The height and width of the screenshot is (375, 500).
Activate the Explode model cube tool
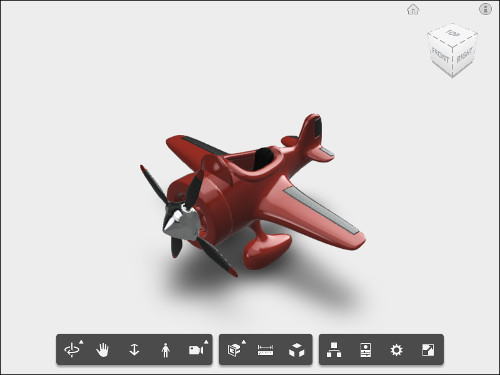[296, 350]
